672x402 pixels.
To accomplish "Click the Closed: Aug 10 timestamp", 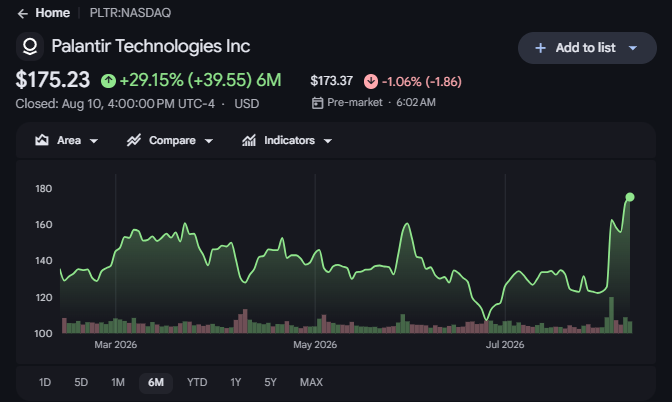I will click(x=115, y=104).
